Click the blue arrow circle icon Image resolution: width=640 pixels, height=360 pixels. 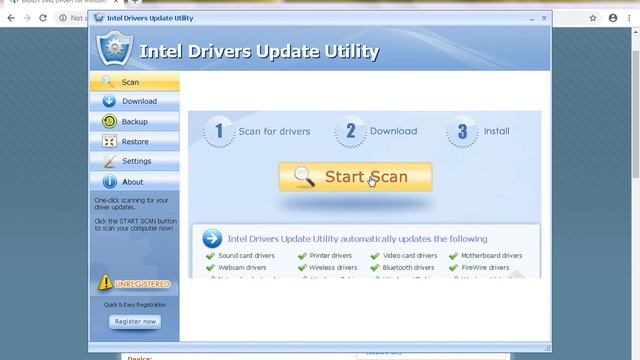(x=212, y=238)
